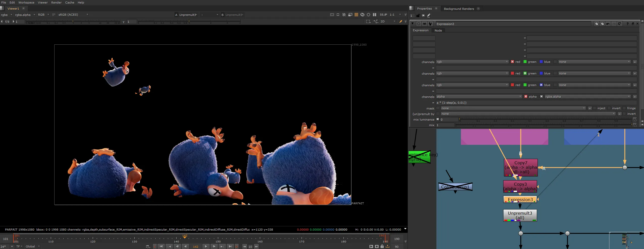The image size is (644, 249).
Task: Click the edit pencil icon in Properties
Action: tap(429, 15)
